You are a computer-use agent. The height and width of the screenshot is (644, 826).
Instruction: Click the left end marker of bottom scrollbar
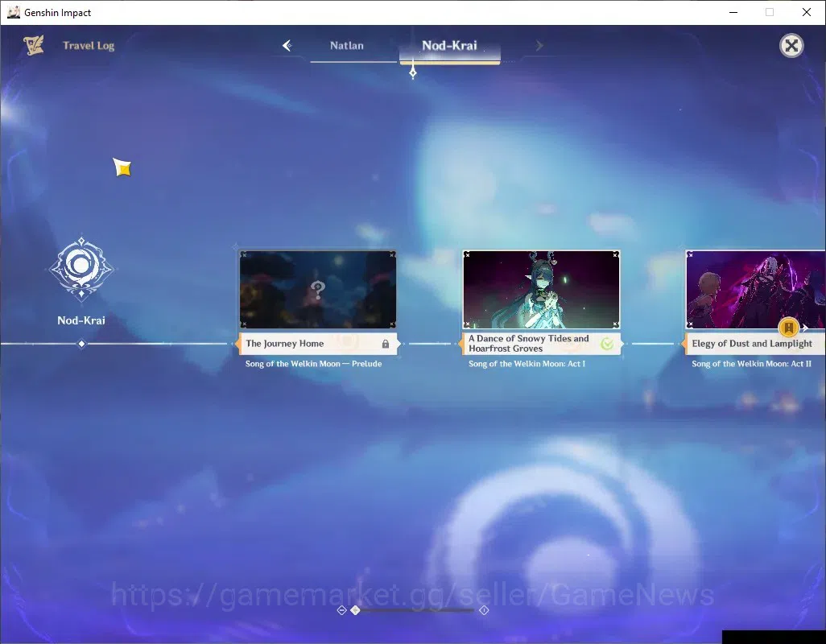(x=341, y=610)
